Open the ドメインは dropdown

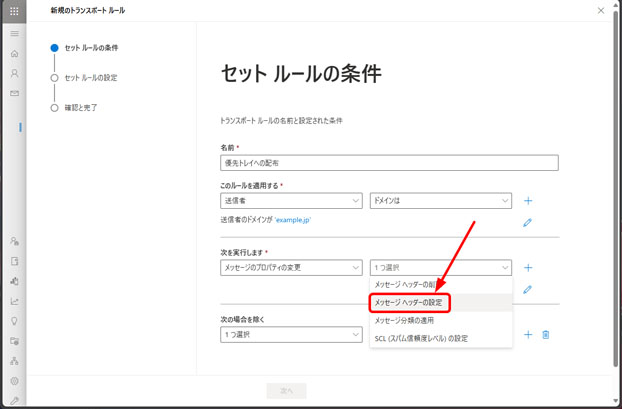pos(441,201)
